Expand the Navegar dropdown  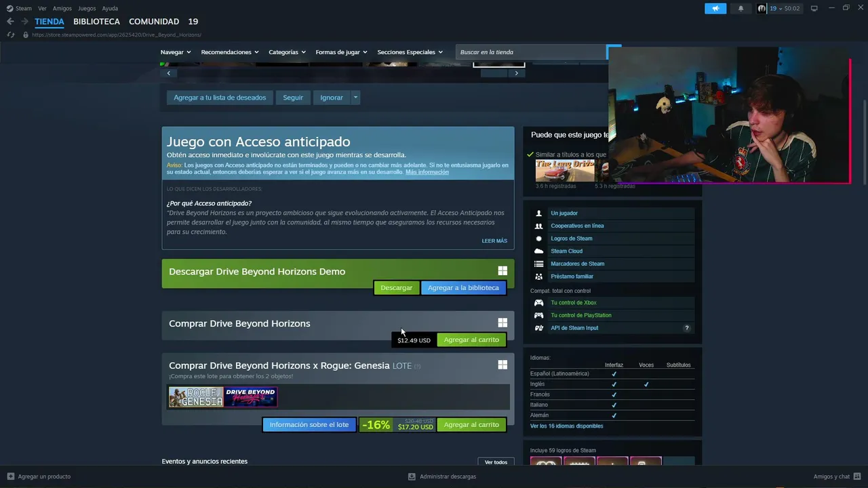tap(176, 52)
